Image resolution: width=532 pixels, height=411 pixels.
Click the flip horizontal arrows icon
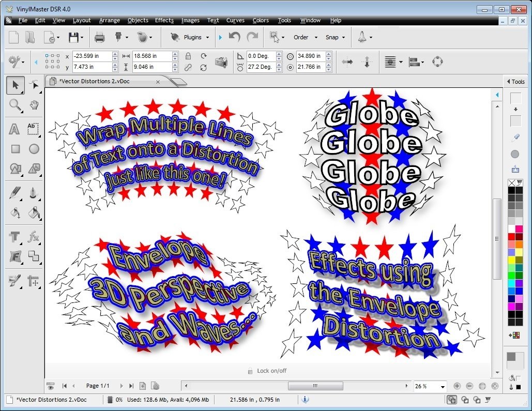[x=347, y=62]
